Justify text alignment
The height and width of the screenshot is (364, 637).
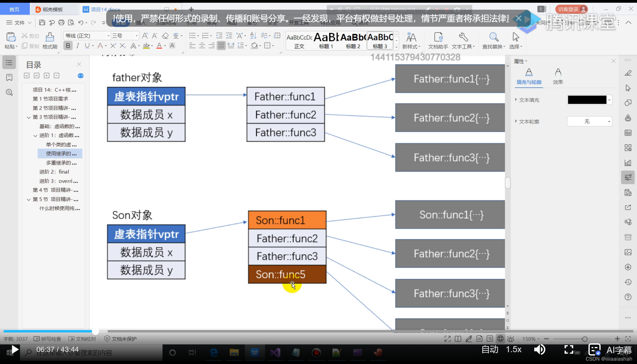coord(221,46)
